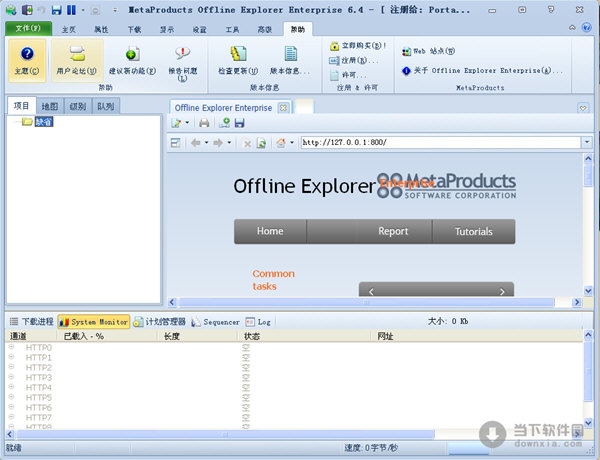Stop loading with the X icon
Viewport: 600px width, 460px height.
tap(247, 144)
